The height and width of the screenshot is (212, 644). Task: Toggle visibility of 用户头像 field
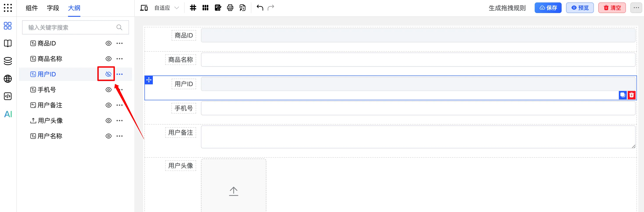(108, 121)
